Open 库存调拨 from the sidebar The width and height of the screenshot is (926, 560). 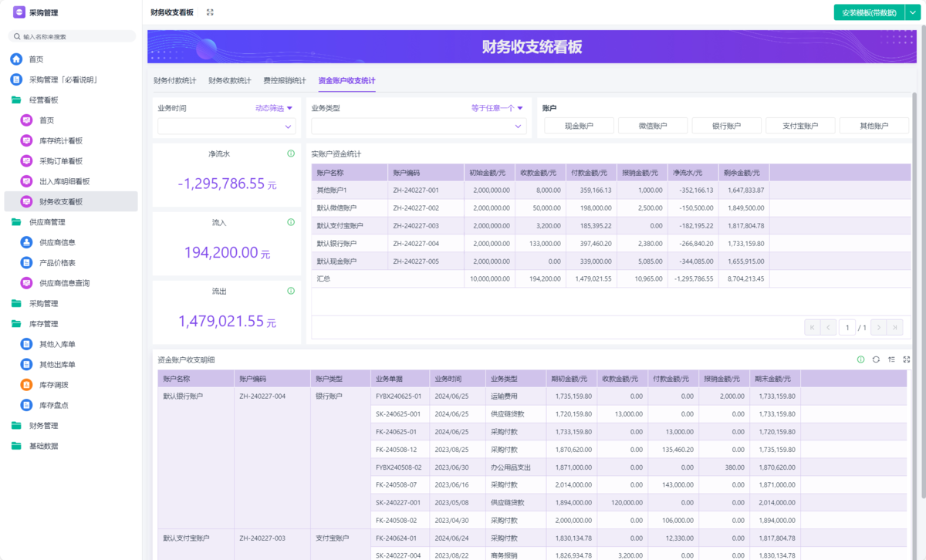54,385
